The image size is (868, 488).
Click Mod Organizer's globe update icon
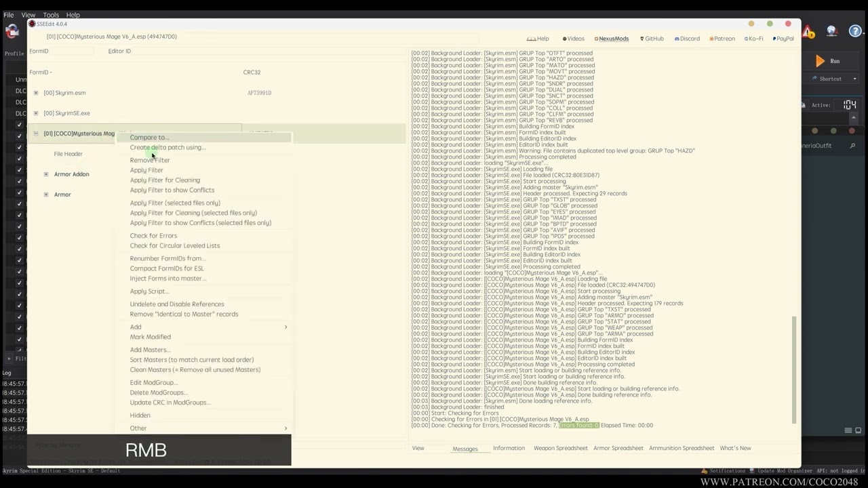pyautogui.click(x=832, y=31)
